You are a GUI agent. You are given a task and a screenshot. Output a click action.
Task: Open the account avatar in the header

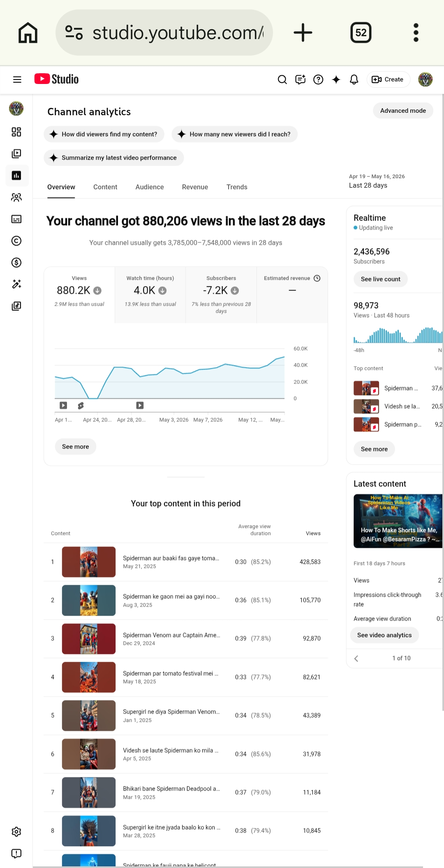[x=425, y=79]
